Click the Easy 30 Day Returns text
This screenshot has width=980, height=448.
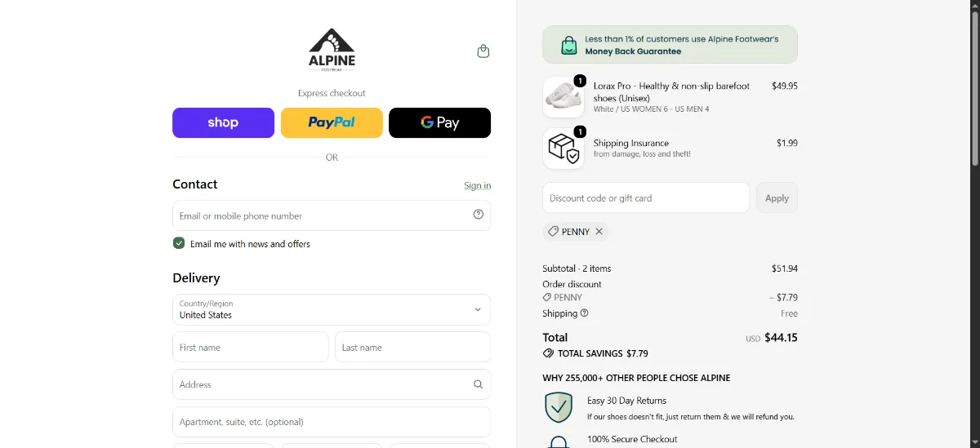[626, 401]
